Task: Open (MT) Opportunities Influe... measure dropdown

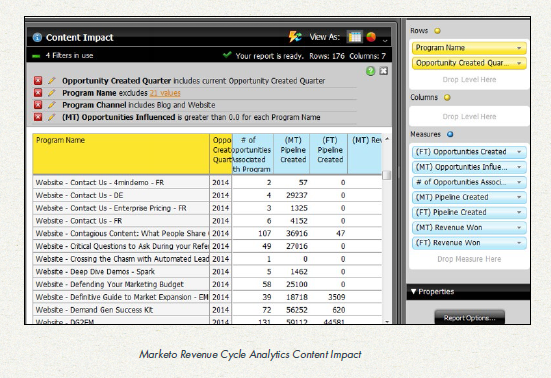Action: tap(519, 167)
